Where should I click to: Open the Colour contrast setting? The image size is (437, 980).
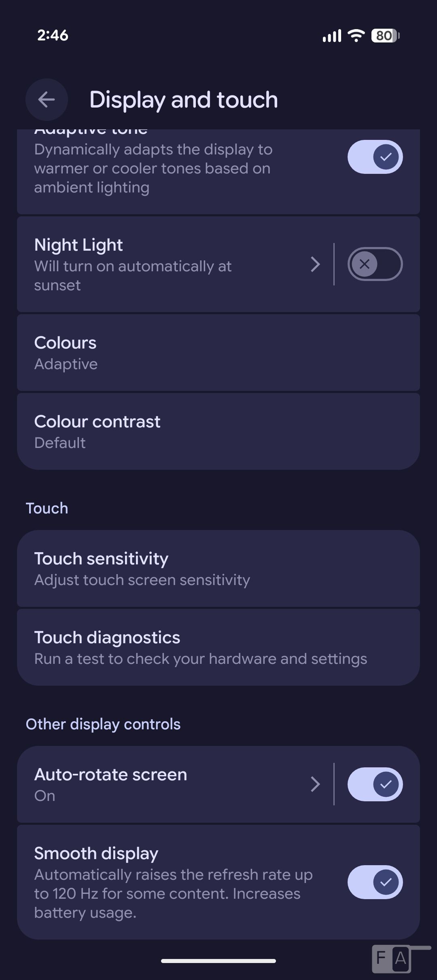(x=218, y=431)
